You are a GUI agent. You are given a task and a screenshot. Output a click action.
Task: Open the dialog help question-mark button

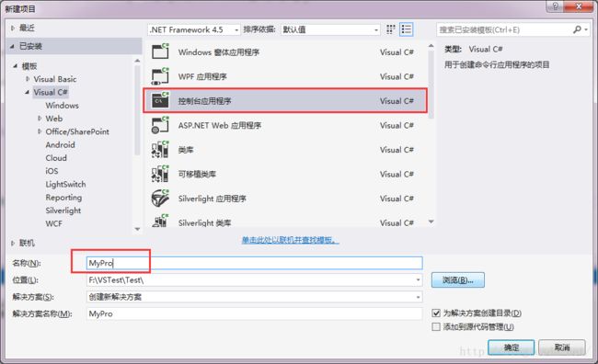click(x=556, y=6)
